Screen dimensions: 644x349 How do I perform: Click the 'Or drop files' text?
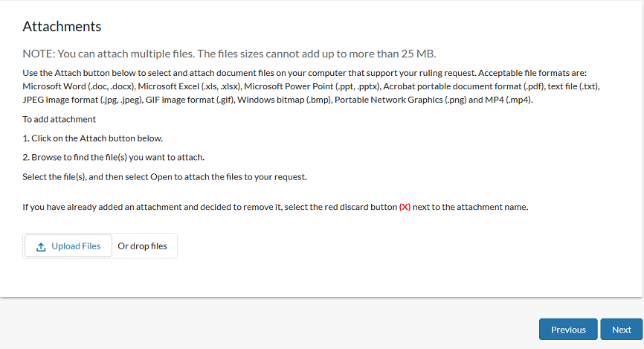pos(142,246)
